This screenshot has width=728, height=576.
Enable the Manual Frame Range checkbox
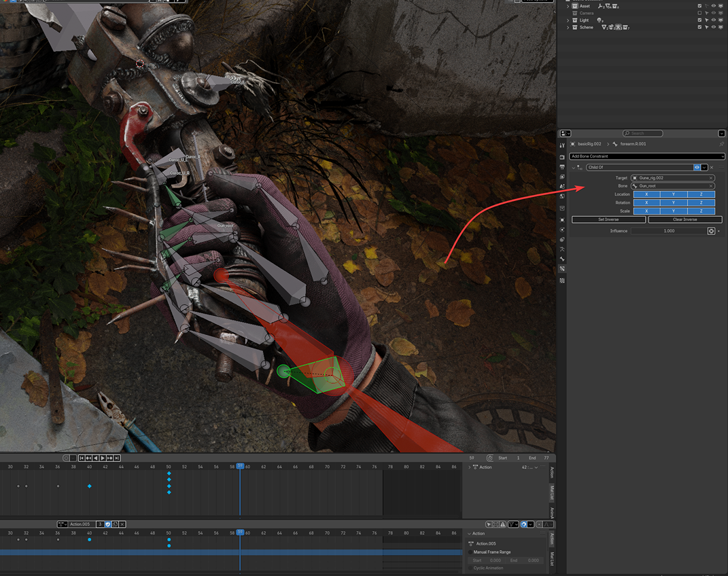pyautogui.click(x=470, y=552)
